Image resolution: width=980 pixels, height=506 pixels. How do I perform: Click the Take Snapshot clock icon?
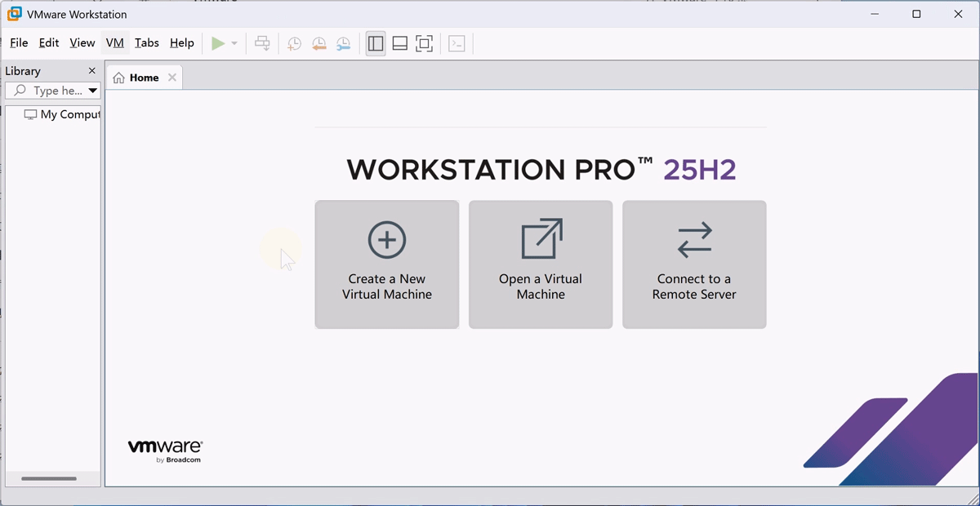pos(294,43)
